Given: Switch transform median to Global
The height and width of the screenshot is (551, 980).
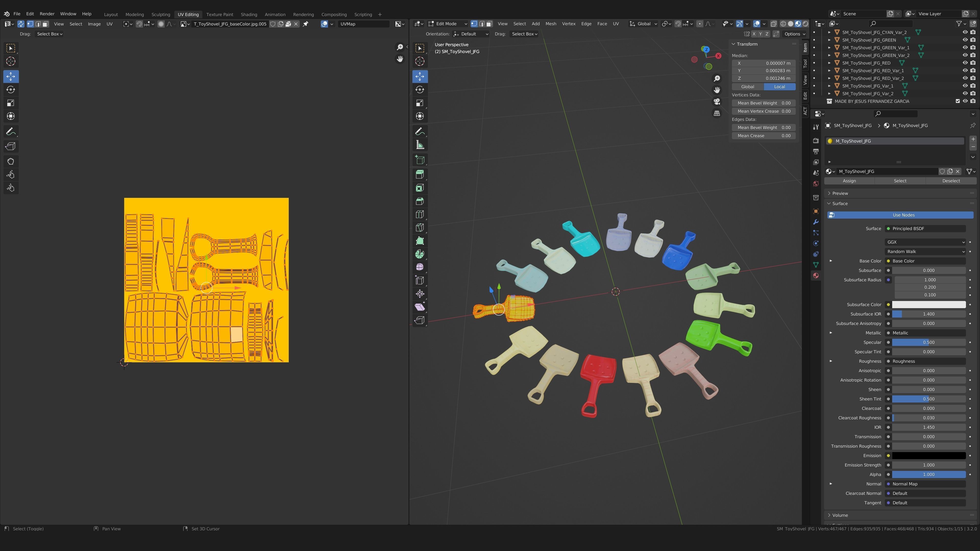Looking at the screenshot, I should pos(748,87).
